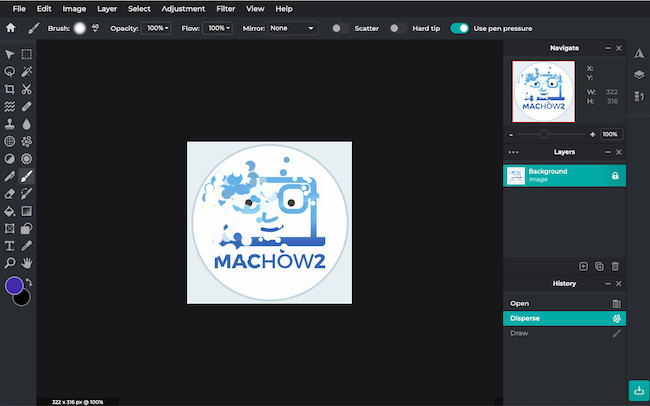Click the purple foreground color swatch

click(14, 285)
